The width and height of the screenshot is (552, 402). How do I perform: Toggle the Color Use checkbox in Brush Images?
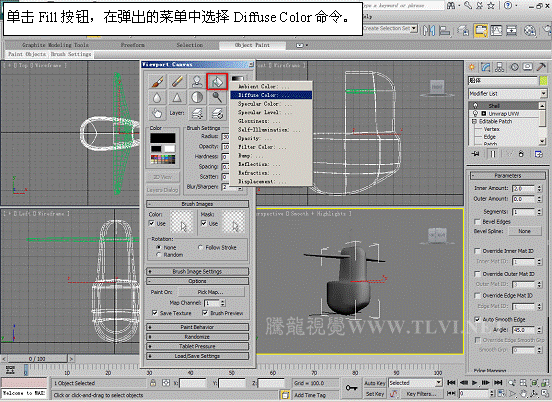coord(152,223)
